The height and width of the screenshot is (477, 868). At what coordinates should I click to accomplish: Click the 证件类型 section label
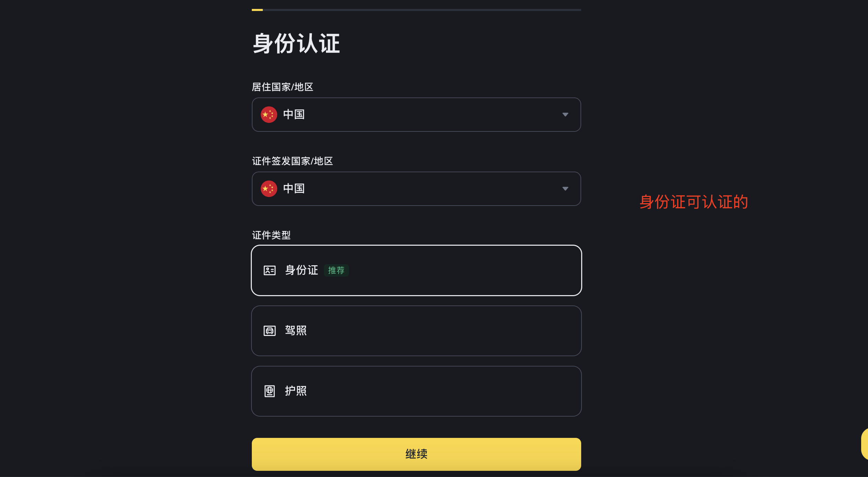[x=271, y=235]
